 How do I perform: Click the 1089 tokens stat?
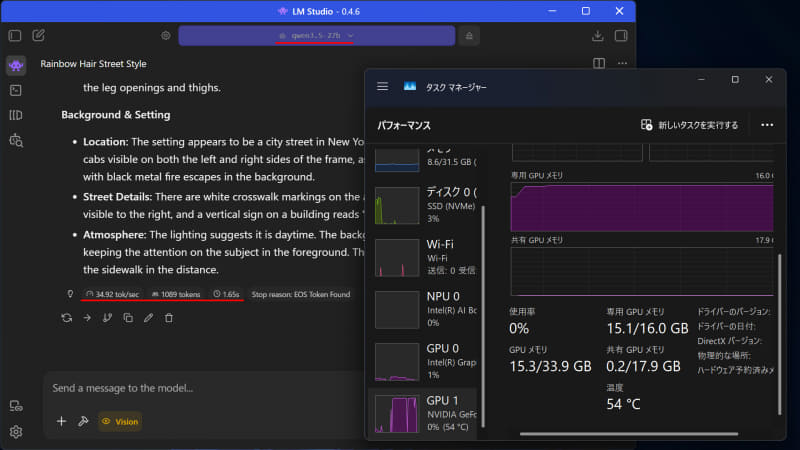tap(176, 294)
